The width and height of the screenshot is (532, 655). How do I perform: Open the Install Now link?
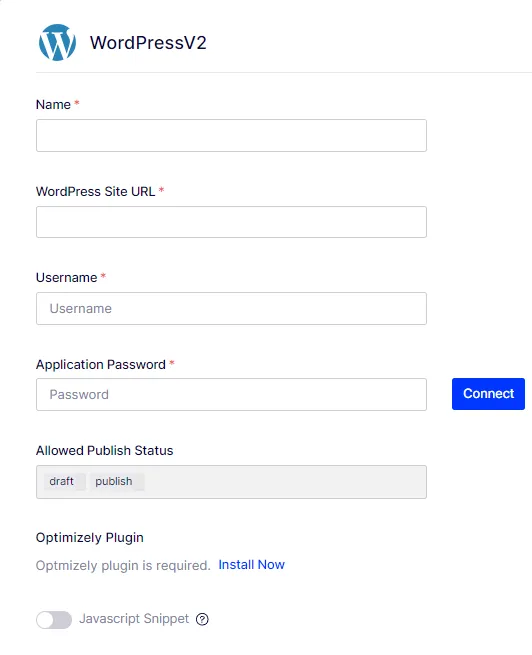pyautogui.click(x=251, y=565)
